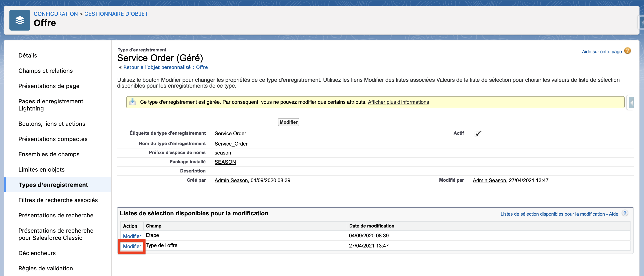Click the download icon in the yellow notice

point(132,102)
